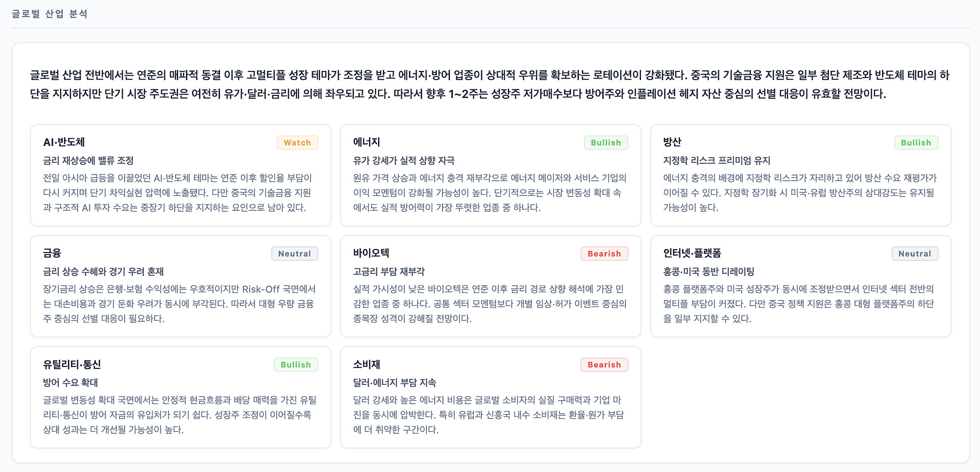Click the 금리 재상승에 밸류 조정 subtitle
This screenshot has height=472, width=980.
tap(88, 161)
